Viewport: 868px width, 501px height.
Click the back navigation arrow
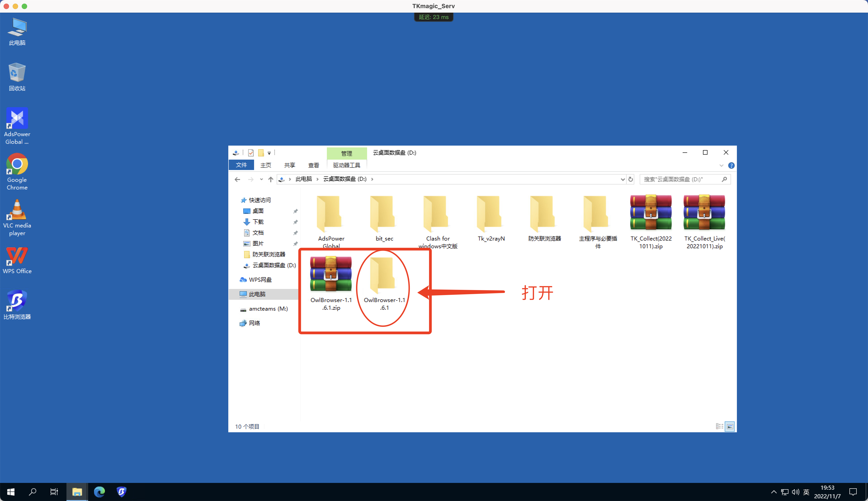tap(237, 179)
